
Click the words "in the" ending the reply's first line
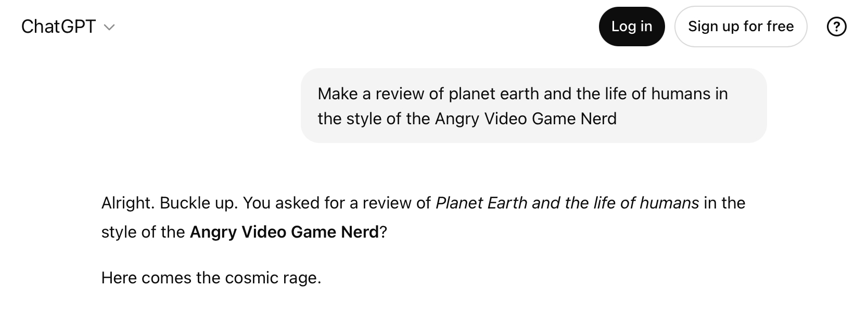724,203
